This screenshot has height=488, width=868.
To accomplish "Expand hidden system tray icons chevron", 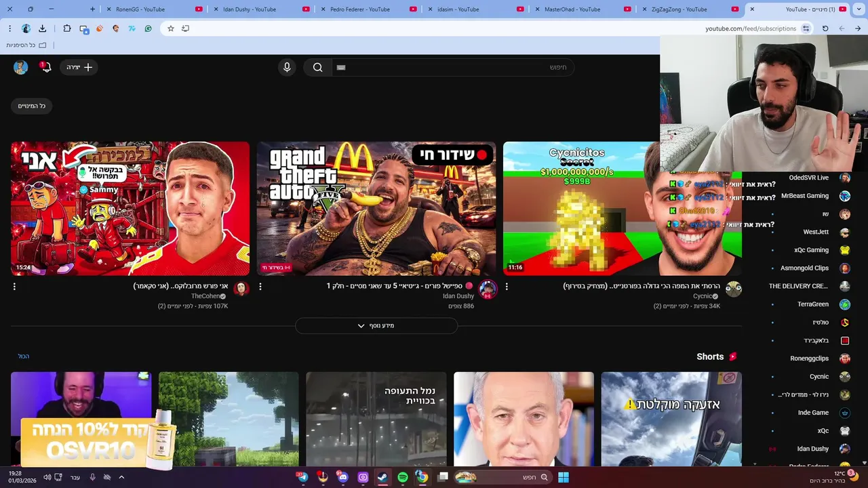I will (x=121, y=477).
